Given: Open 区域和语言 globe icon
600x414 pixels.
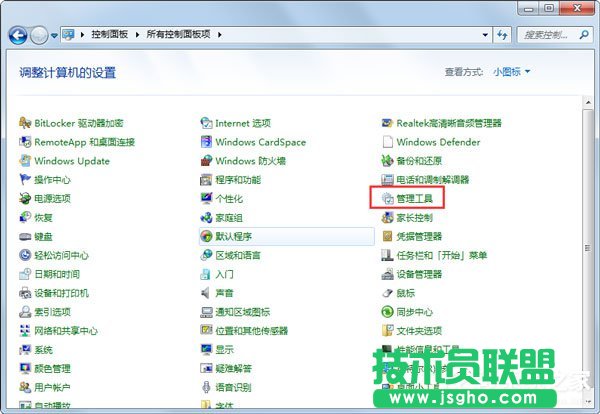Looking at the screenshot, I should pyautogui.click(x=206, y=255).
